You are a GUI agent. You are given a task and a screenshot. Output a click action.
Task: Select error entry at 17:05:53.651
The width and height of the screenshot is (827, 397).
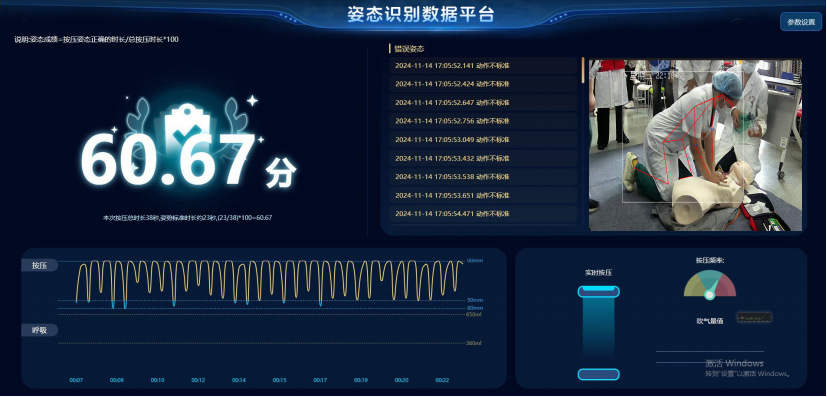483,195
